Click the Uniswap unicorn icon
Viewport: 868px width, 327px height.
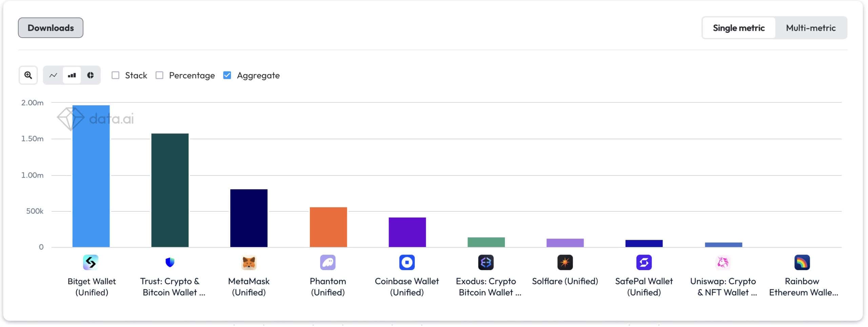pos(723,262)
